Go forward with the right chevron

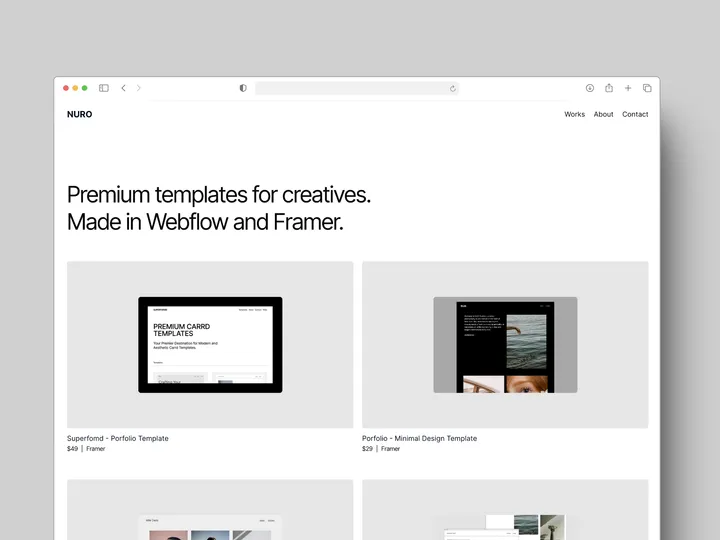pos(139,88)
